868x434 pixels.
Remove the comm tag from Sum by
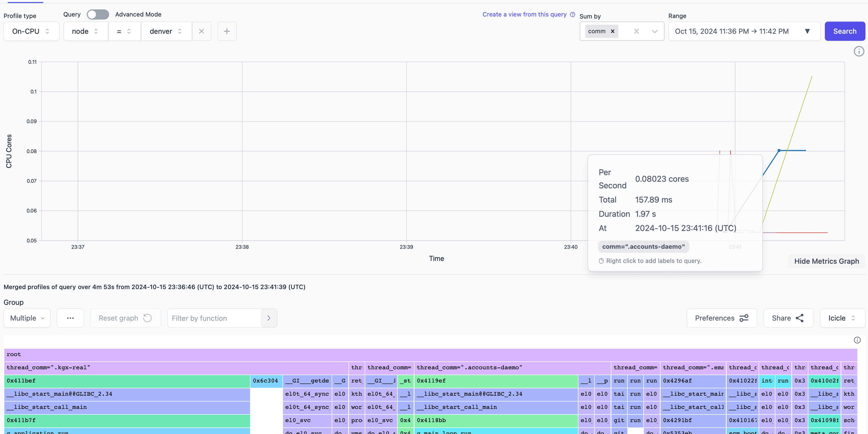tap(613, 31)
